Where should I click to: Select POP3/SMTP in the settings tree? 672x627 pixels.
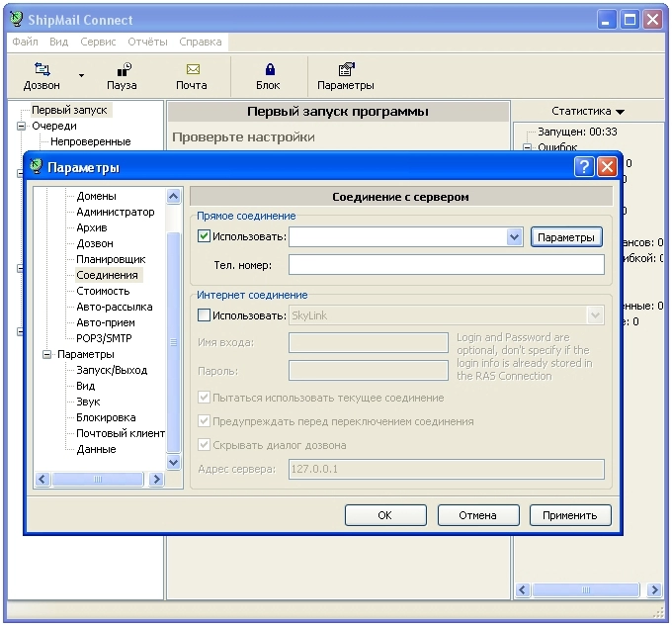click(104, 338)
